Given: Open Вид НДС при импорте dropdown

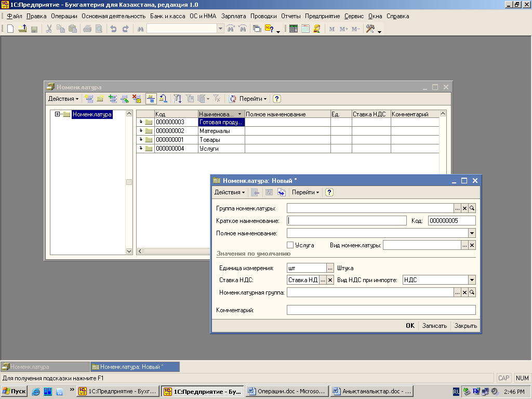Looking at the screenshot, I should [x=472, y=280].
